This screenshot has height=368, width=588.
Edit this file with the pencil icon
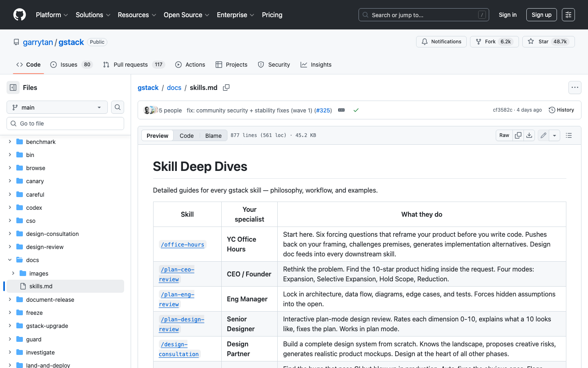pyautogui.click(x=543, y=135)
